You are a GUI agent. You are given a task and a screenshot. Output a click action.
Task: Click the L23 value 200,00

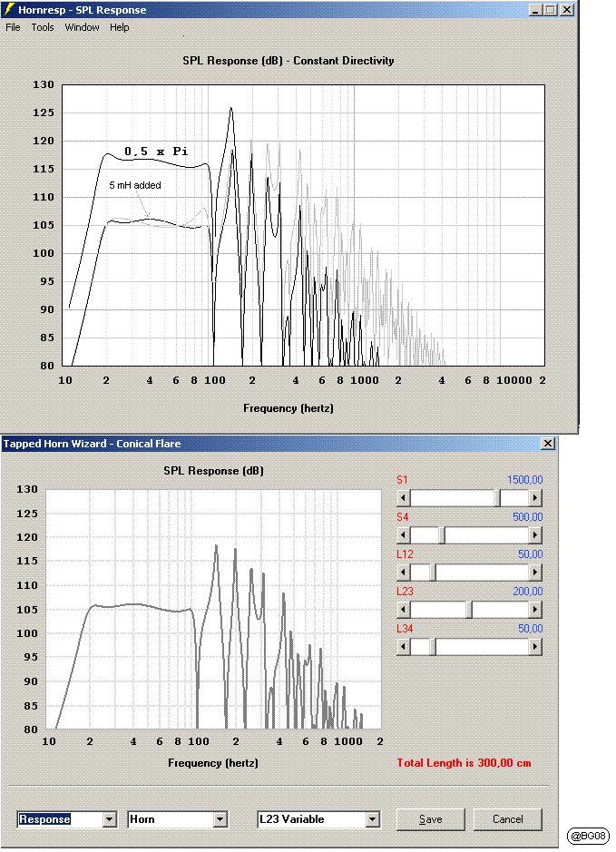coord(527,592)
